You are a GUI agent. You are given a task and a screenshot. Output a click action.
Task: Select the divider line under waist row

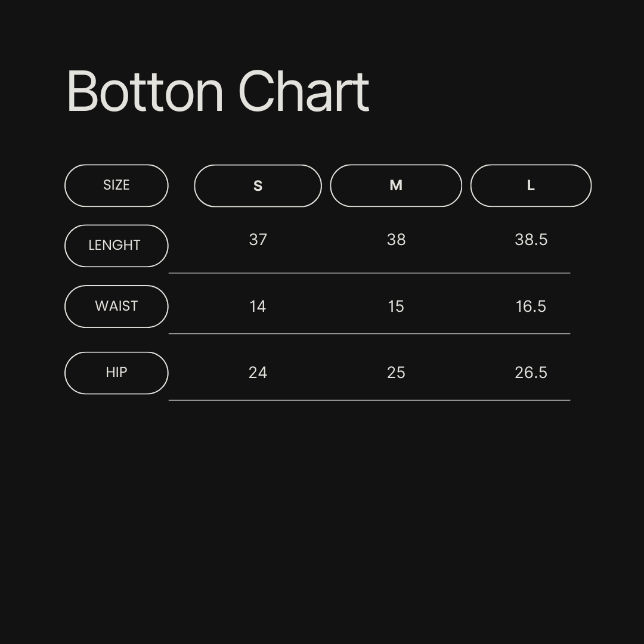coord(369,334)
